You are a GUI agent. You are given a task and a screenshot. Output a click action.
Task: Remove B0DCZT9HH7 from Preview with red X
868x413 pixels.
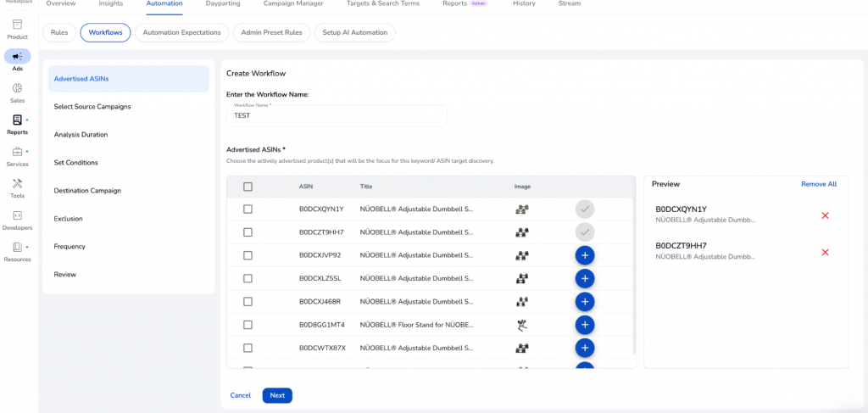click(x=825, y=252)
